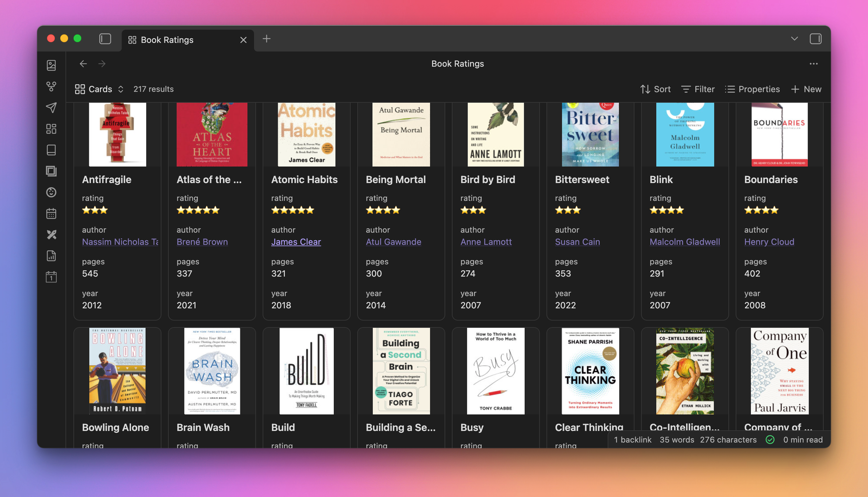Click the crossed pen and ruler ribbon icon
This screenshot has height=497, width=868.
pos(51,235)
